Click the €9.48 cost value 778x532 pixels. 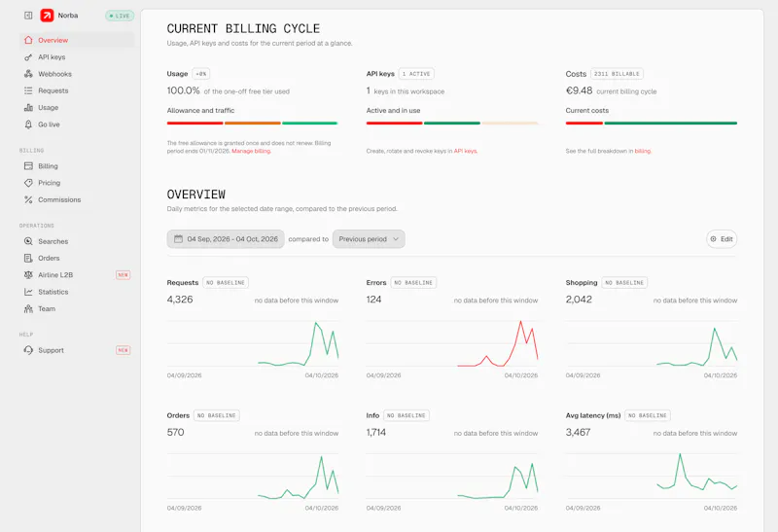point(579,90)
